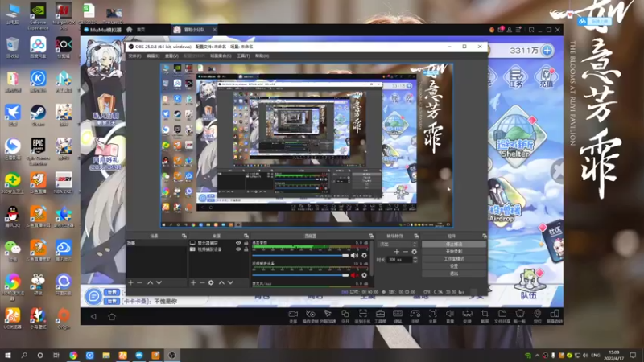
Task: Move scene down with down chevron in scenes panel
Action: (159, 282)
